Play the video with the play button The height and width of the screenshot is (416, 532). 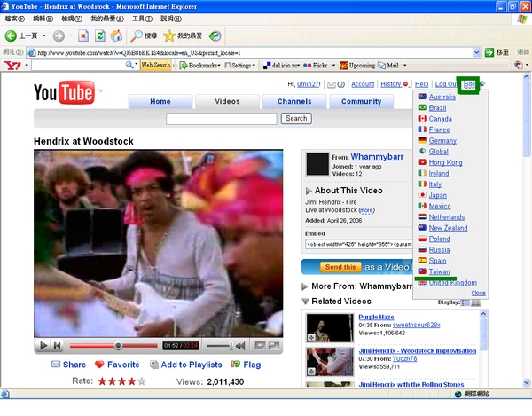click(43, 346)
